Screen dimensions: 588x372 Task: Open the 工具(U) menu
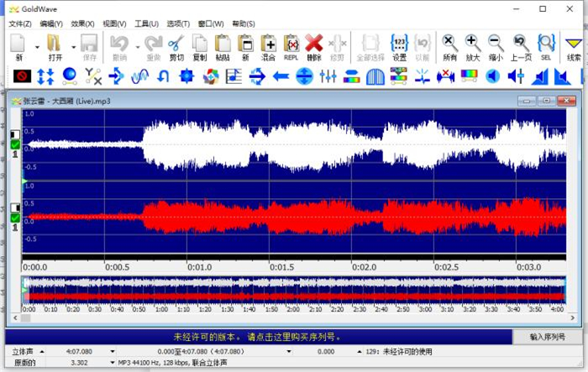click(146, 24)
